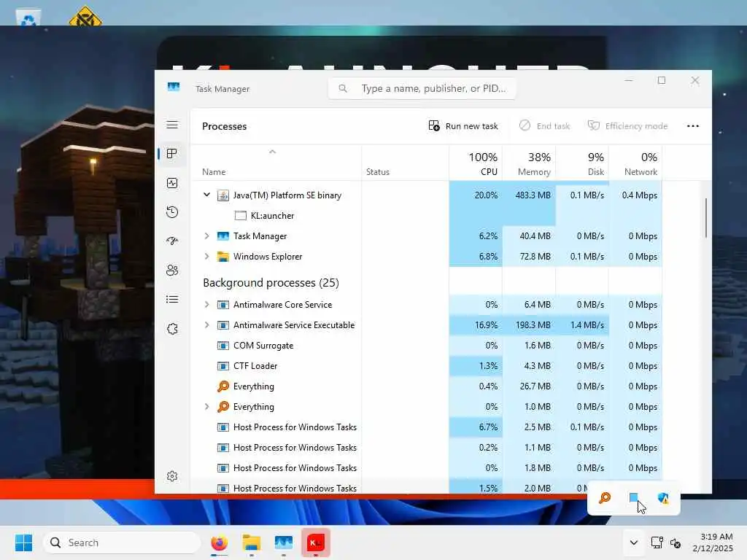Click the network status tray icon
The width and height of the screenshot is (747, 560).
[x=657, y=542]
